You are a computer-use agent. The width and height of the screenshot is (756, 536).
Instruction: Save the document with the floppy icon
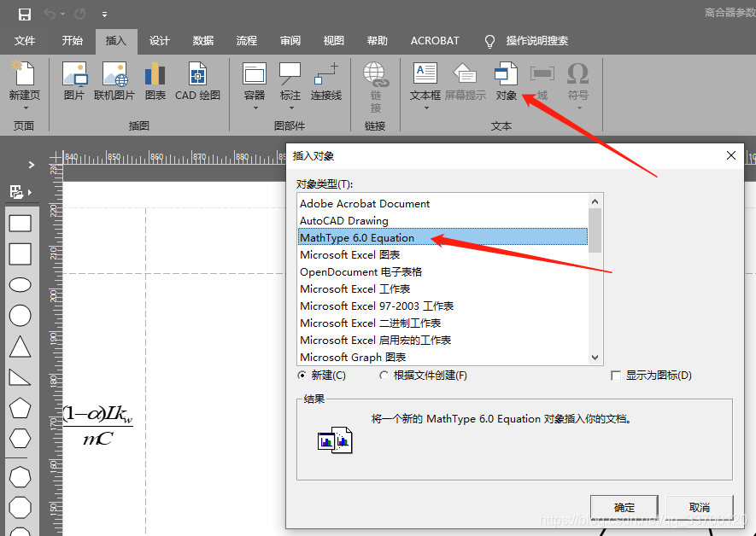click(25, 14)
